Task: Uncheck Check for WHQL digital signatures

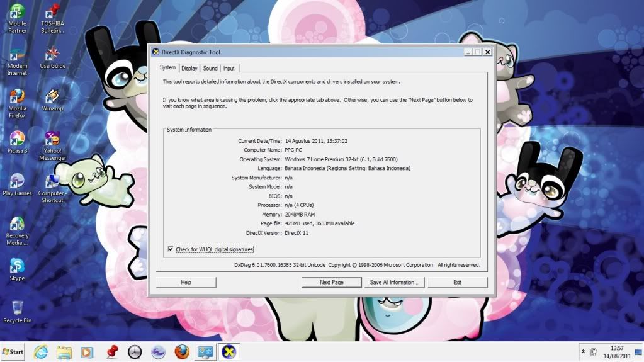Action: [x=171, y=249]
